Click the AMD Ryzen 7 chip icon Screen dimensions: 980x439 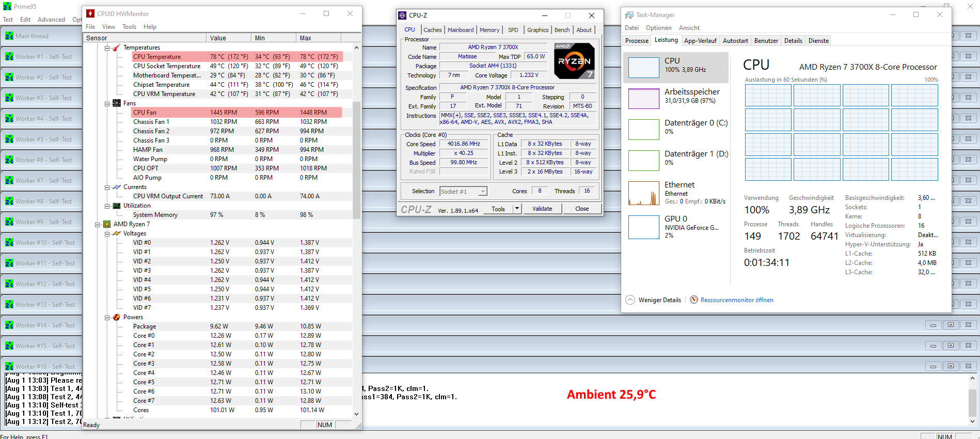[107, 224]
